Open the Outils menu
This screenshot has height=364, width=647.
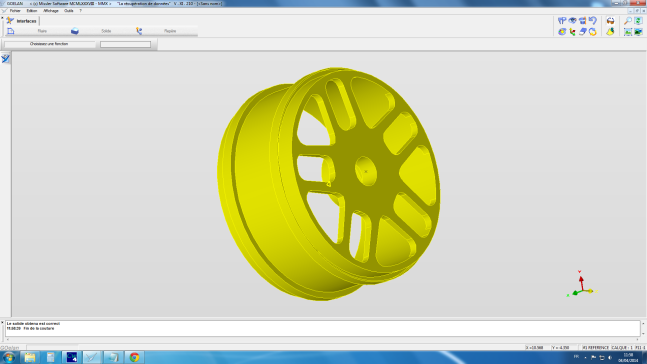pos(68,11)
